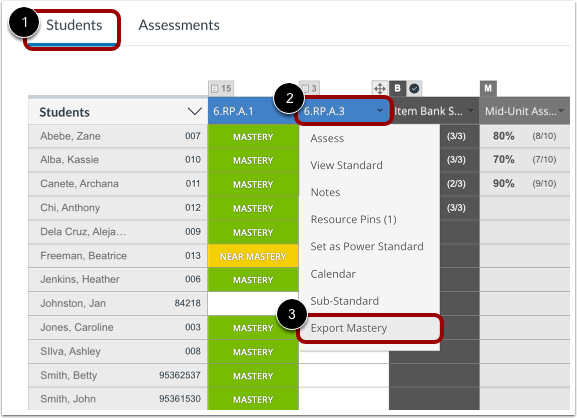Select Set as Power Standard
This screenshot has height=418, width=577.
tap(367, 246)
